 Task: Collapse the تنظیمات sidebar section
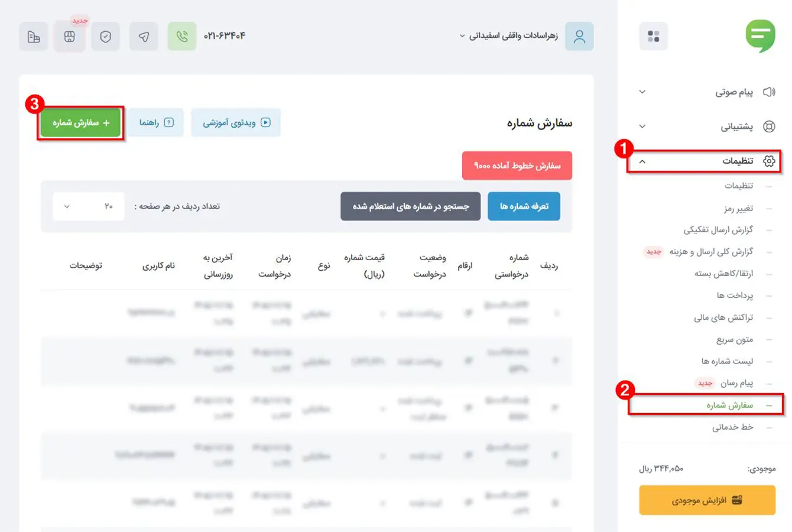pos(704,161)
